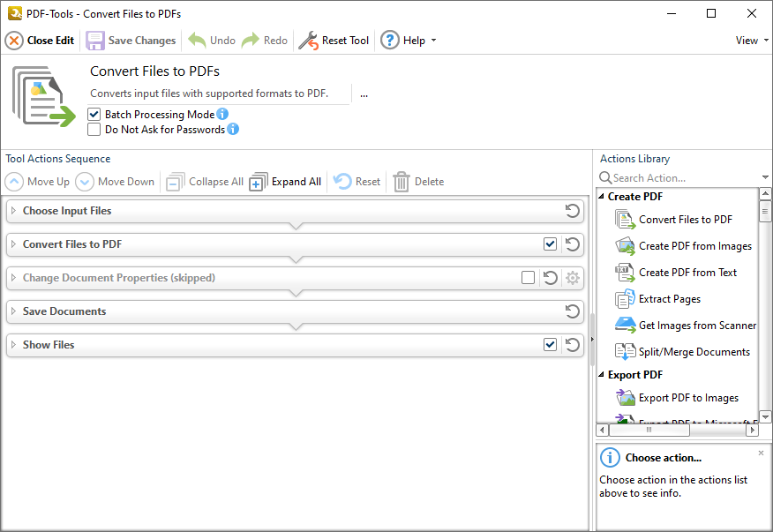This screenshot has width=773, height=532.
Task: Redo the last undone change
Action: click(x=265, y=41)
